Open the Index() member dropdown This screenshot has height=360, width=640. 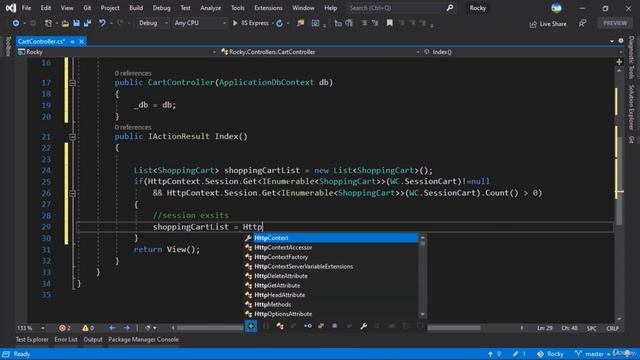(522, 52)
